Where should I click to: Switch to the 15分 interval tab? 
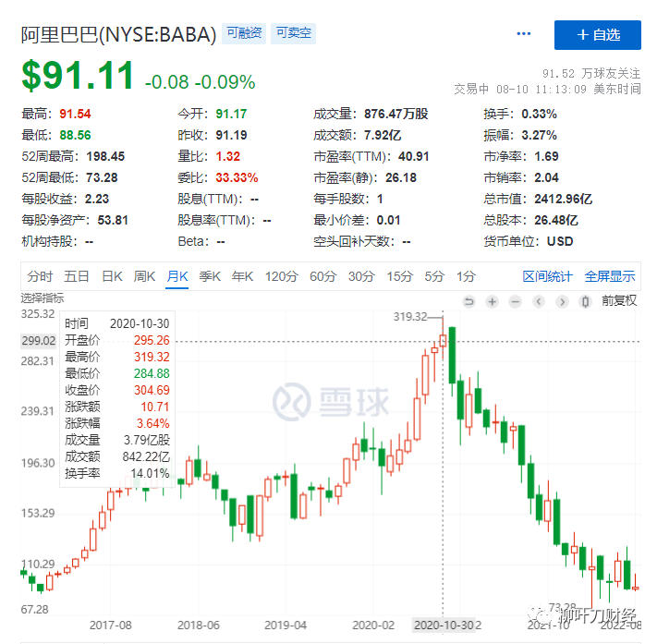click(x=400, y=276)
